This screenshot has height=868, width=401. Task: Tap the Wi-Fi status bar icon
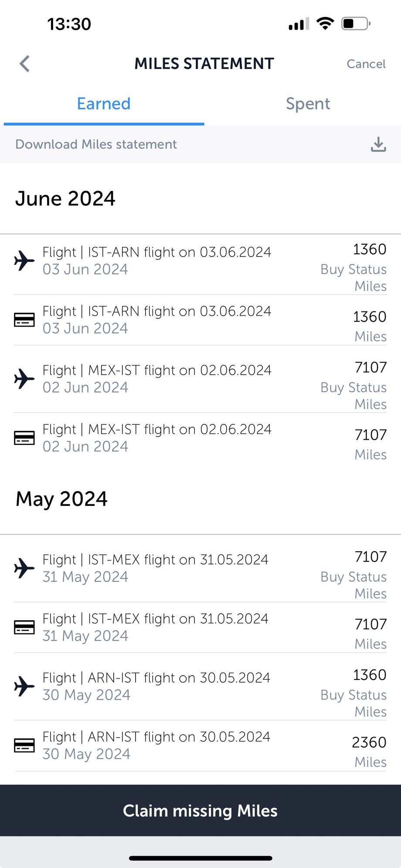pos(325,23)
